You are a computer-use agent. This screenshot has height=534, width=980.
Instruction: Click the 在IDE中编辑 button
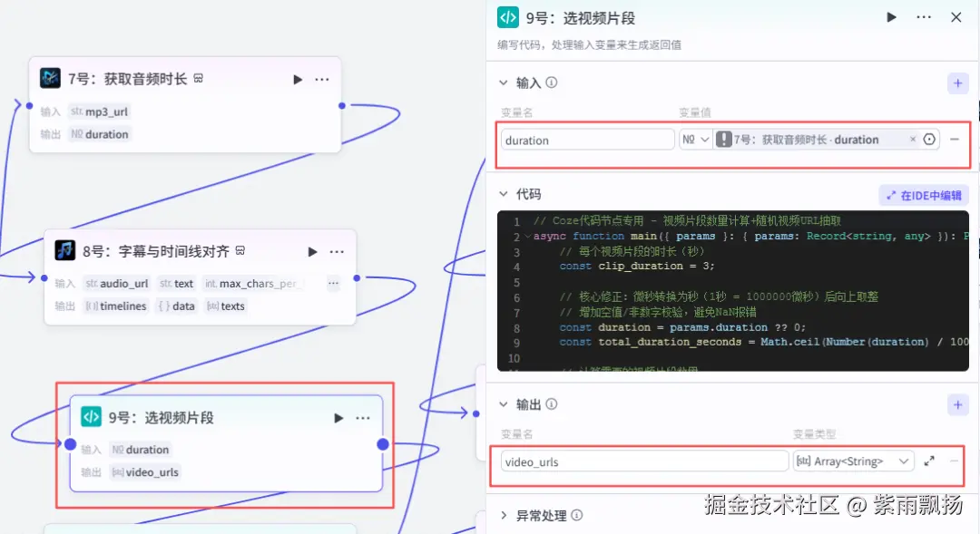pos(924,196)
